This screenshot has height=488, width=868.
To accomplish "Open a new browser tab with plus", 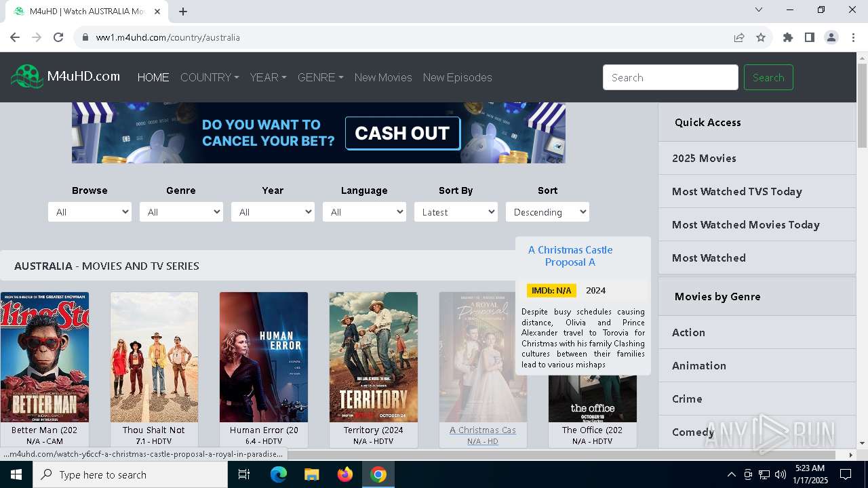I will (x=183, y=12).
